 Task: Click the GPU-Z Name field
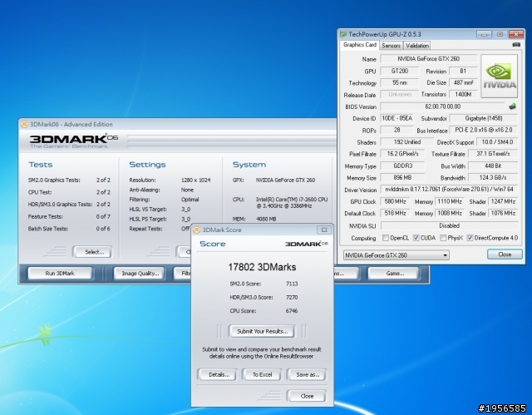tap(429, 59)
